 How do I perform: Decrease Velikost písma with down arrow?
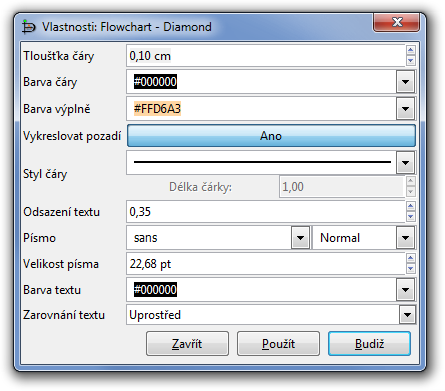click(x=411, y=269)
